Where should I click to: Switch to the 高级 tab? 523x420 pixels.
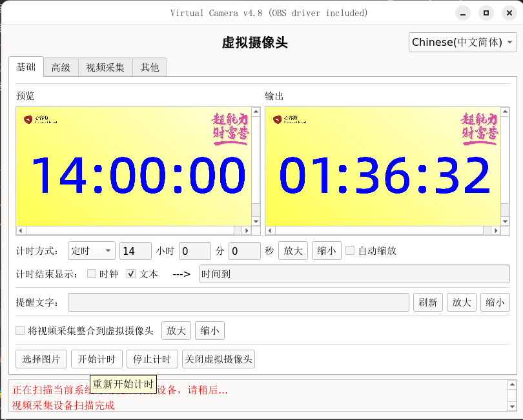coord(61,67)
